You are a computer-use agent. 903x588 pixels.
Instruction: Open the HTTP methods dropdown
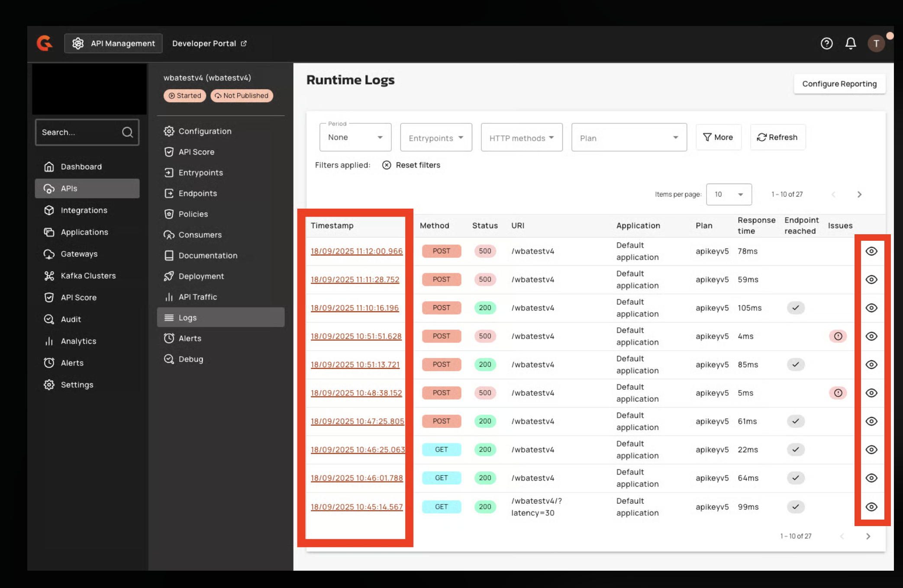click(x=521, y=138)
